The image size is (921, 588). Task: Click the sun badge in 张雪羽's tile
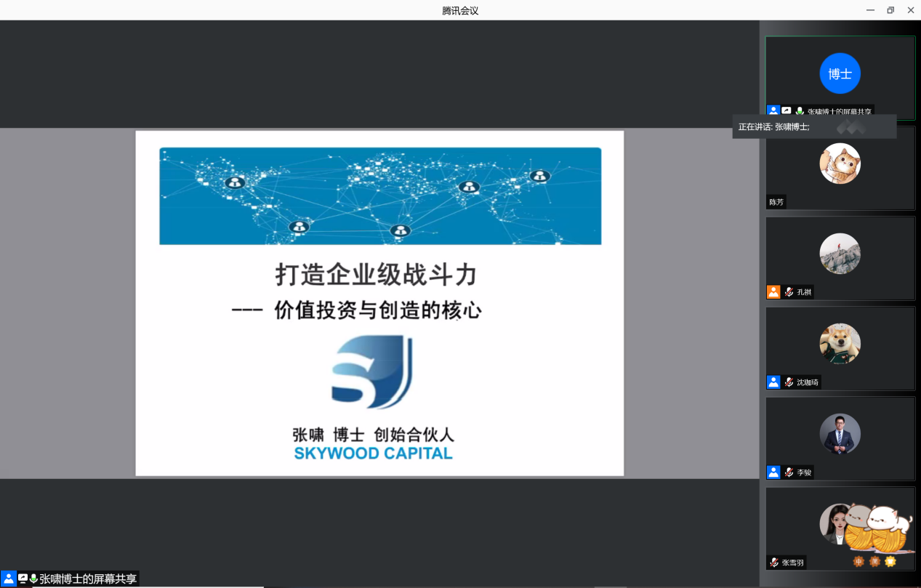coord(890,562)
